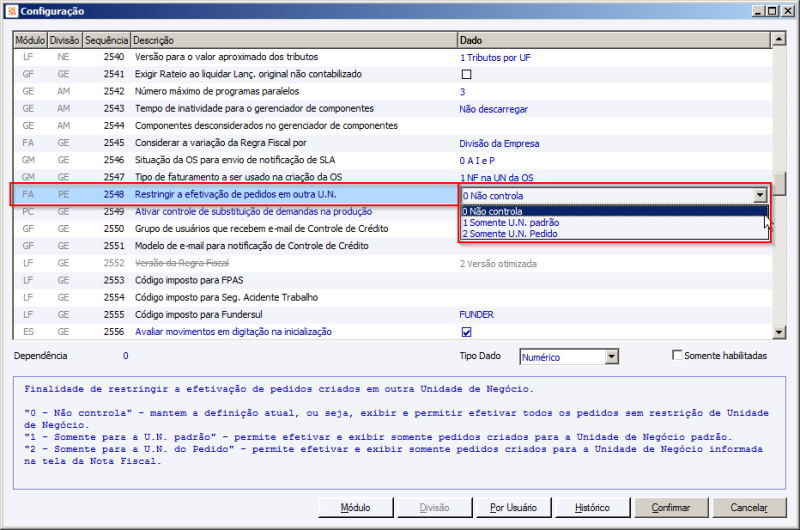Viewport: 800px width, 530px height.
Task: Click value 0 A I e P
Action: point(477,161)
